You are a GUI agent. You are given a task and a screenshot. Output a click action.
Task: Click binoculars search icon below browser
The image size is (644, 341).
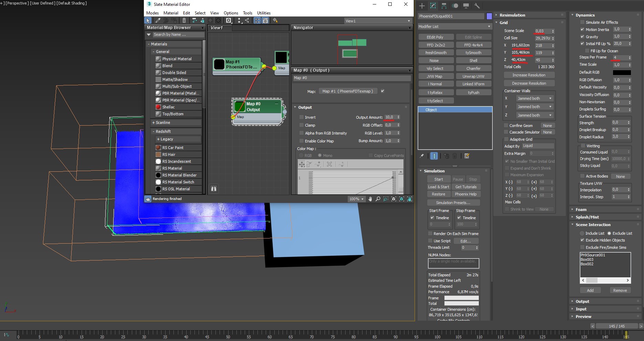[x=214, y=189]
